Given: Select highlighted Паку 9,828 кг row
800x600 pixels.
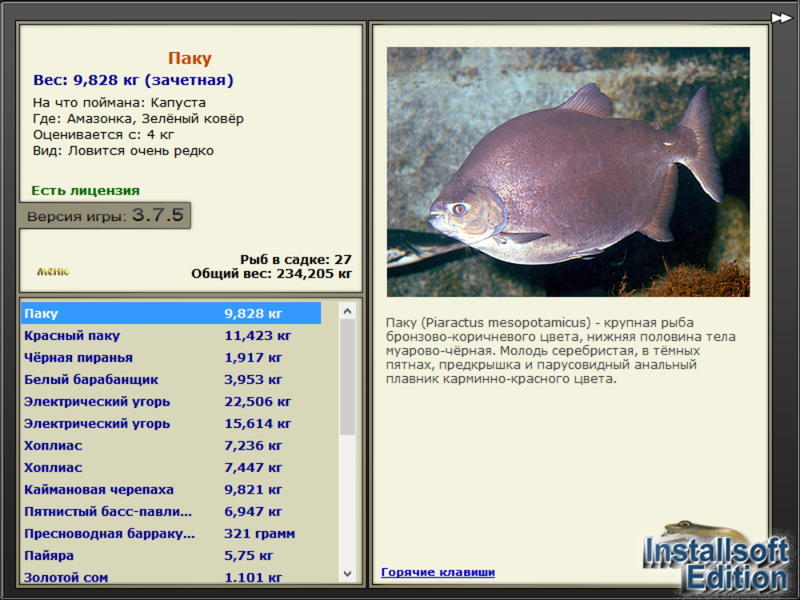Looking at the screenshot, I should [171, 313].
